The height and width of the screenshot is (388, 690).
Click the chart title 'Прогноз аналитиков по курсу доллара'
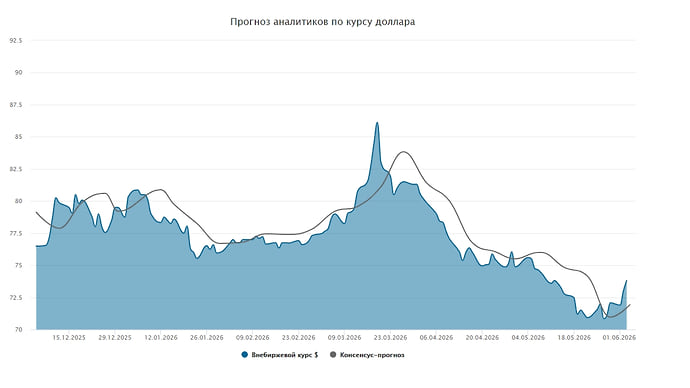click(323, 22)
